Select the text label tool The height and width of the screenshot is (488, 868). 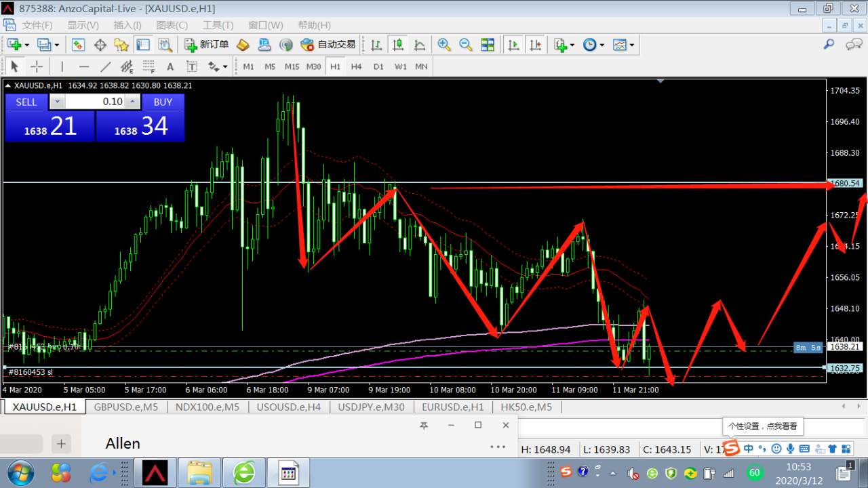click(170, 66)
